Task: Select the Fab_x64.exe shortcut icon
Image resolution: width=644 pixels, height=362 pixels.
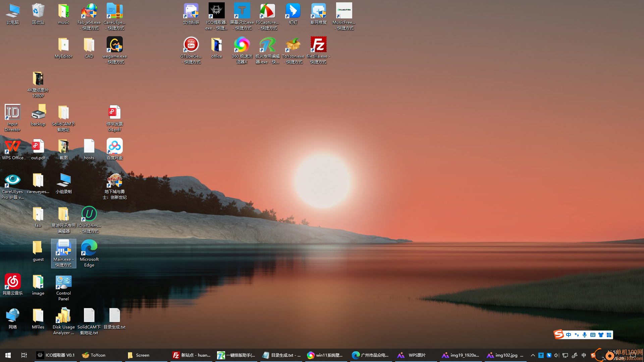Action: pos(89,17)
